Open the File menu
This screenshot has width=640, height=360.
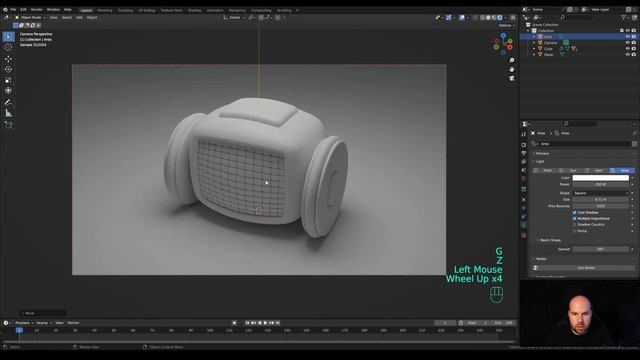click(x=13, y=9)
